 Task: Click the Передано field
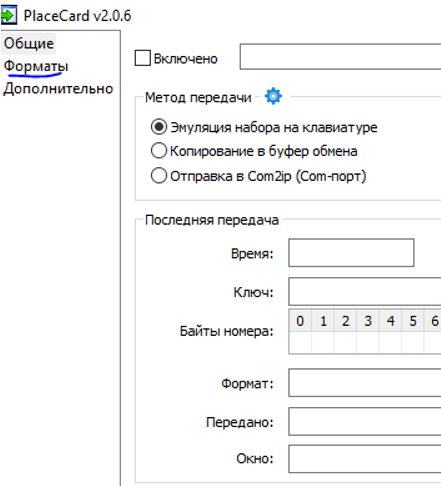pos(365,421)
